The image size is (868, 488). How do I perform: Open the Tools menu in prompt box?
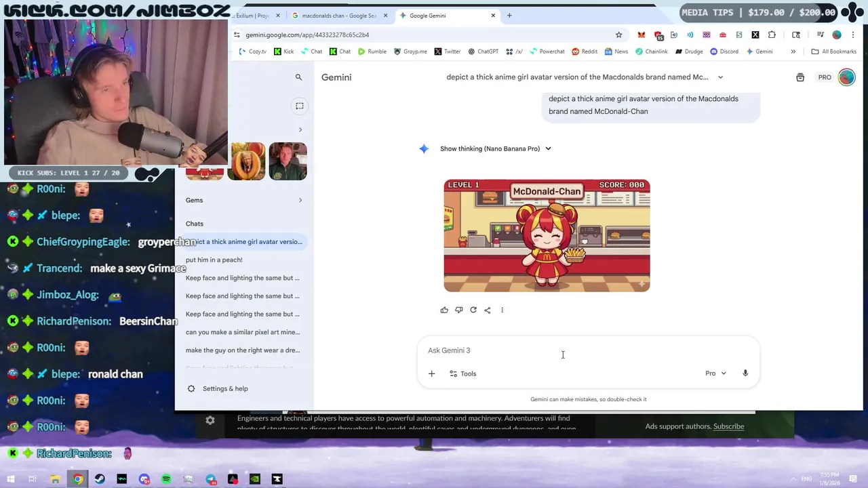pos(462,373)
